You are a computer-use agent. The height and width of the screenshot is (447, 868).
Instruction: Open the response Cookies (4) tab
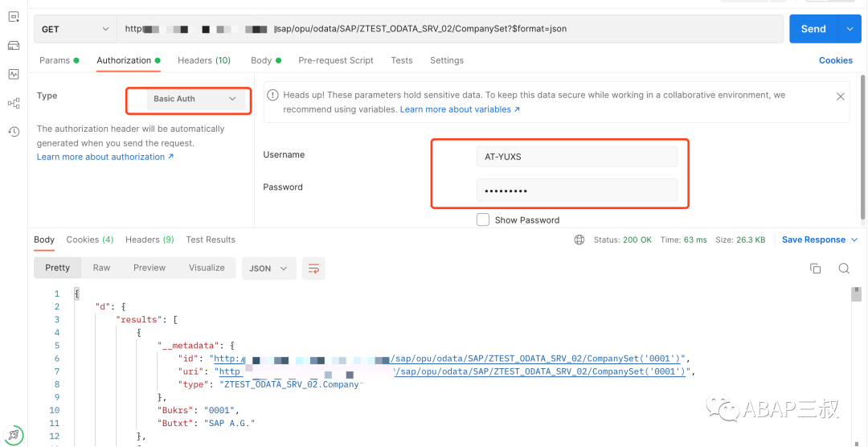[90, 240]
